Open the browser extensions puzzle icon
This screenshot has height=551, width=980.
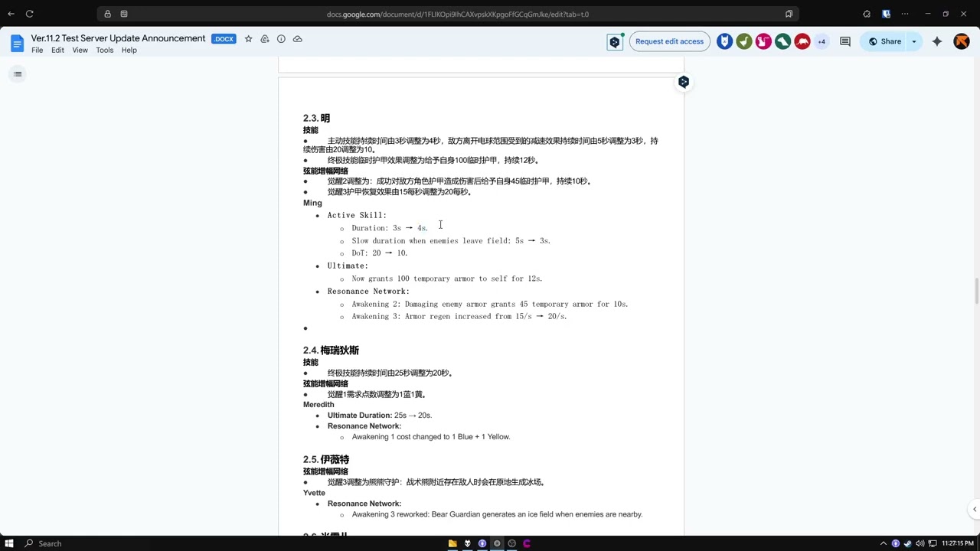pos(867,14)
